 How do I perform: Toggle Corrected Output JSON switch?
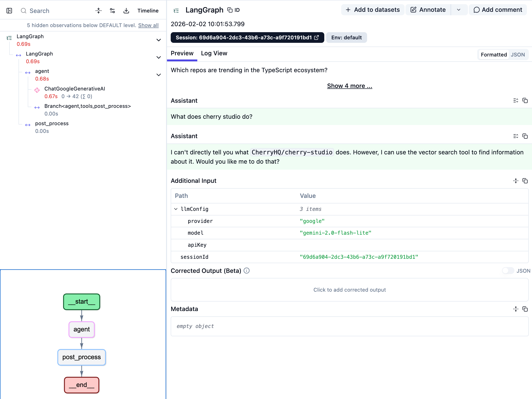pos(508,271)
